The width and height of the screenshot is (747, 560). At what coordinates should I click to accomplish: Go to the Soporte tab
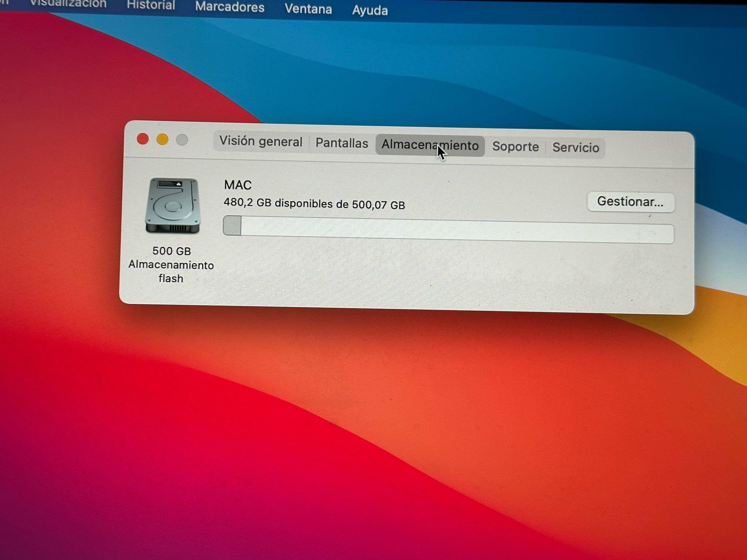515,147
